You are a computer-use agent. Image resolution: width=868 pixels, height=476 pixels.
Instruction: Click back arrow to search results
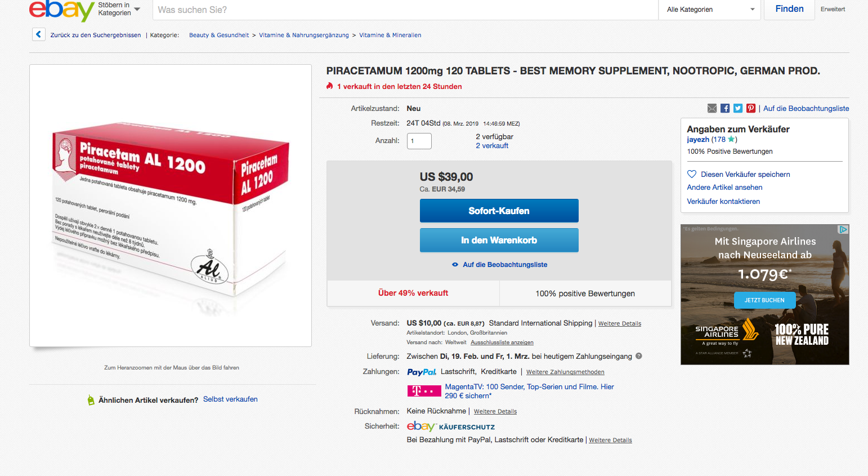pos(38,35)
